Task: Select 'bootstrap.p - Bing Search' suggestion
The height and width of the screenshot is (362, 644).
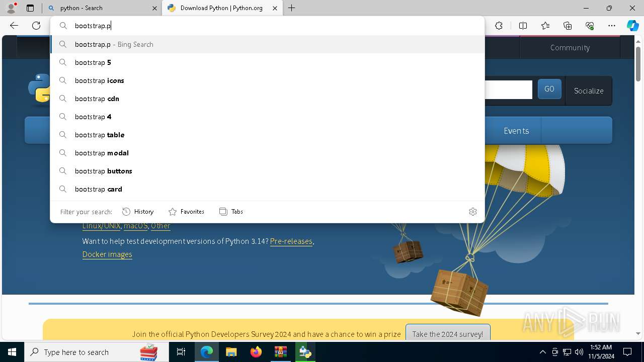Action: (x=268, y=44)
